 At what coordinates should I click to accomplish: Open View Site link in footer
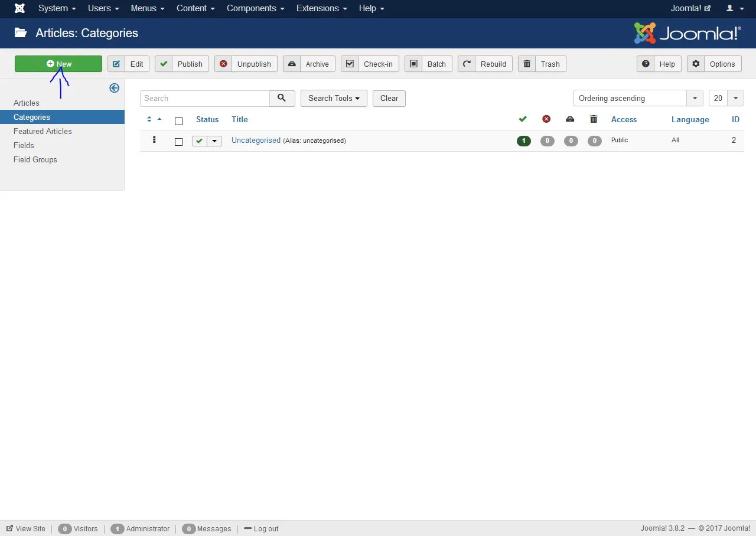[x=26, y=528]
